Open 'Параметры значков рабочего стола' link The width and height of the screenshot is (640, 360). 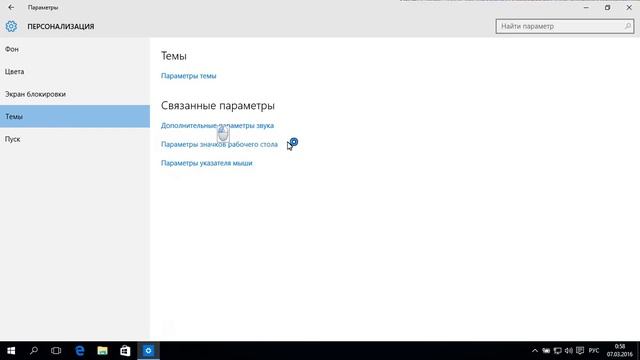(x=219, y=144)
